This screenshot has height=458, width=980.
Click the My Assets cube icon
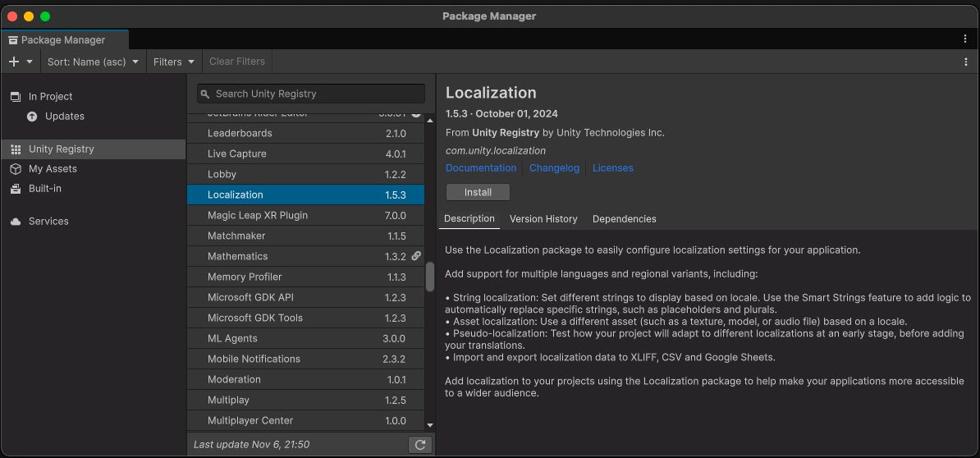coord(16,169)
